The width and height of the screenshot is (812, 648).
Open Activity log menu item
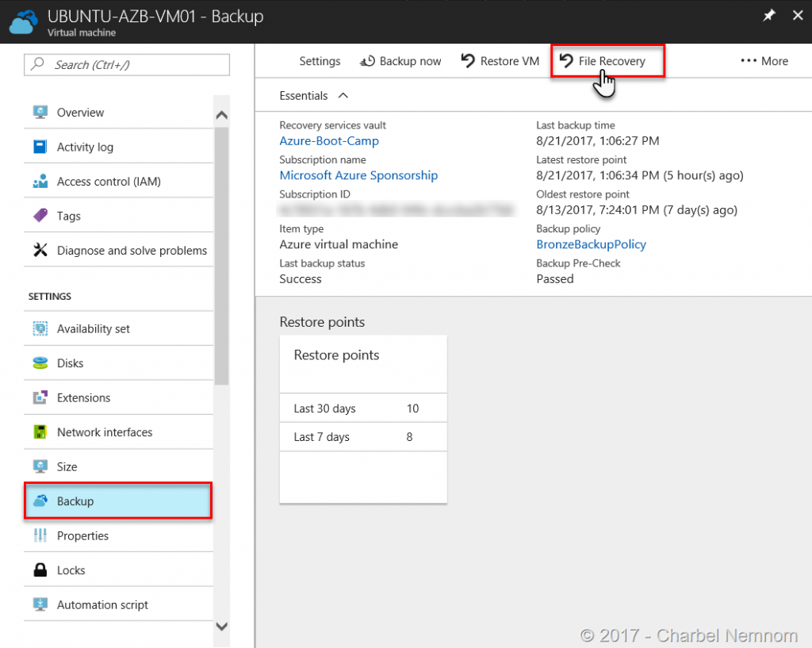[119, 147]
